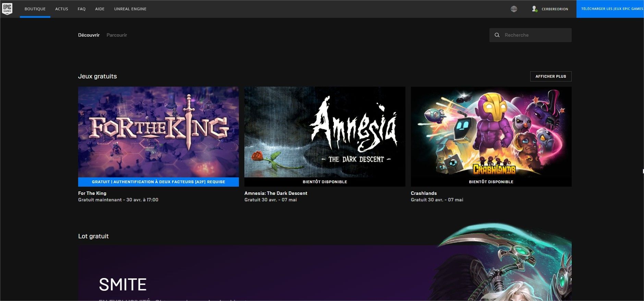This screenshot has width=644, height=301.
Task: Open the BOUTIQUE tab
Action: coord(35,9)
